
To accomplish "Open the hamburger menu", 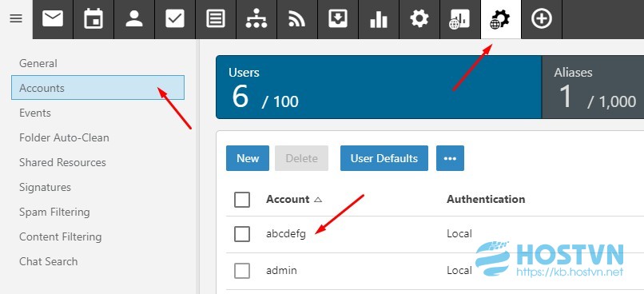I will tap(16, 19).
